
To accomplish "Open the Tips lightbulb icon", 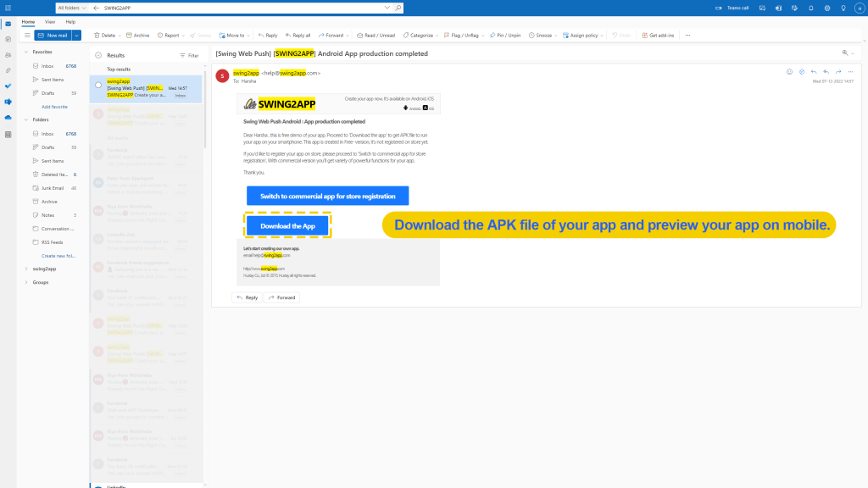I will [x=843, y=8].
